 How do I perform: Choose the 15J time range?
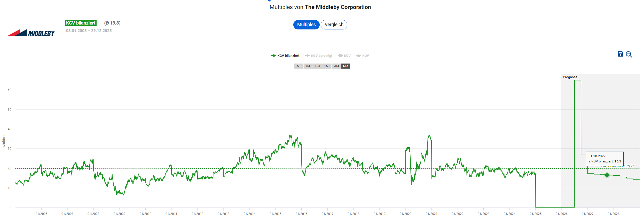tap(327, 66)
